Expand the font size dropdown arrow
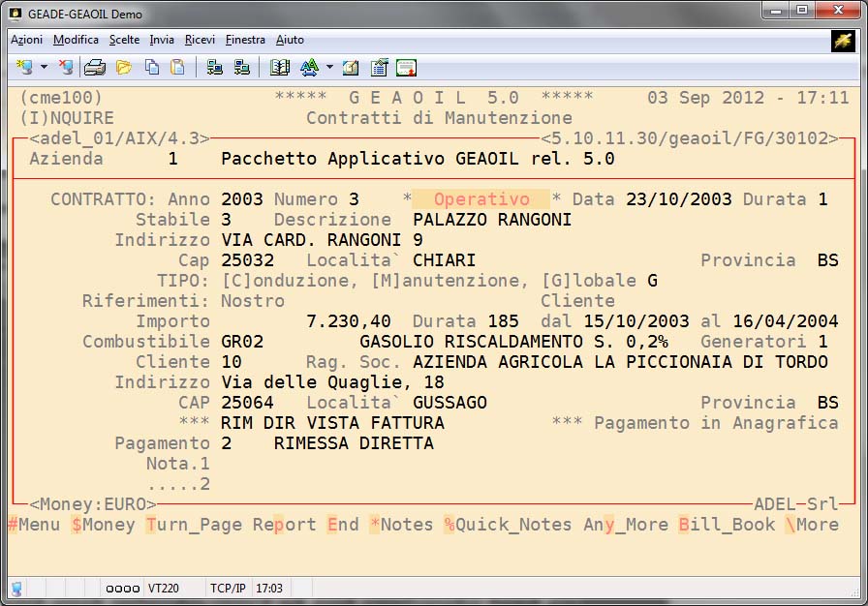 click(x=329, y=68)
